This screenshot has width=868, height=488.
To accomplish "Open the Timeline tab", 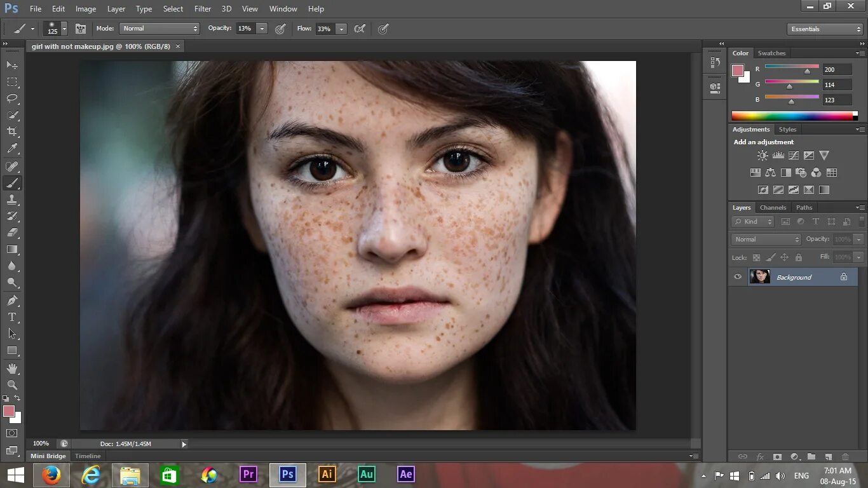I will point(88,456).
